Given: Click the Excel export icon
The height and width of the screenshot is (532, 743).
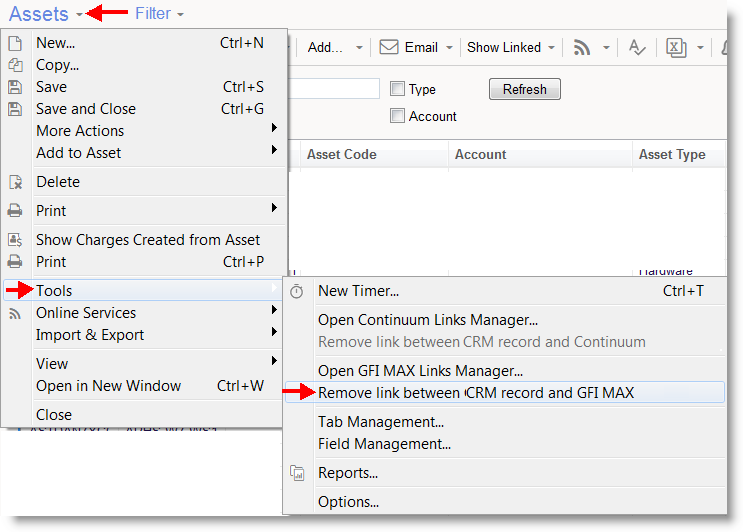Looking at the screenshot, I should tap(677, 47).
